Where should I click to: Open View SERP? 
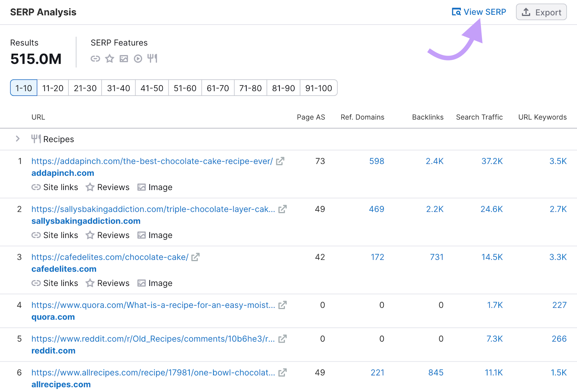(479, 12)
